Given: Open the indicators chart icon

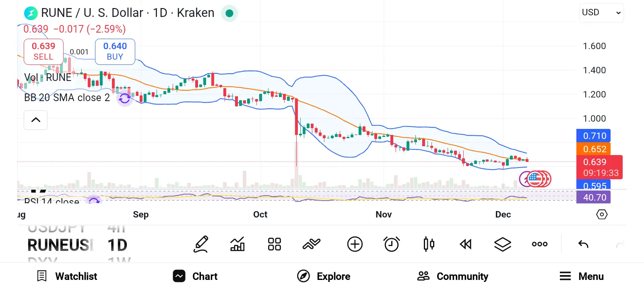Looking at the screenshot, I should tap(237, 244).
